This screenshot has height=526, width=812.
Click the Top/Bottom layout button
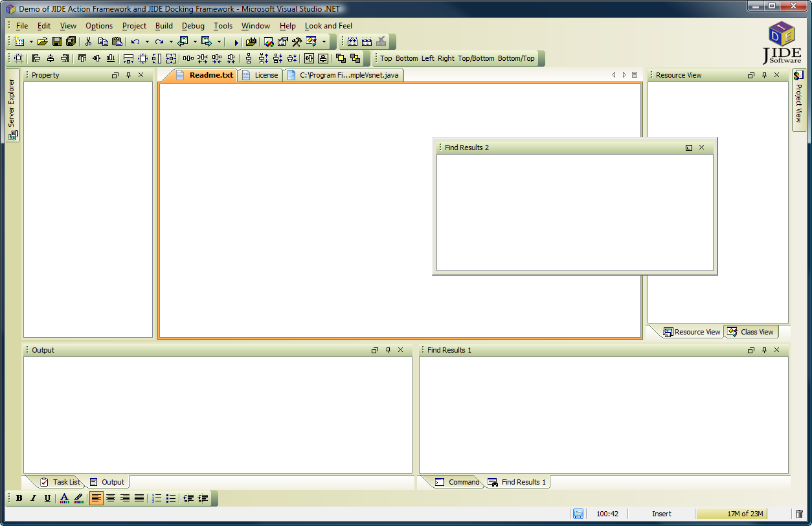[x=476, y=58]
